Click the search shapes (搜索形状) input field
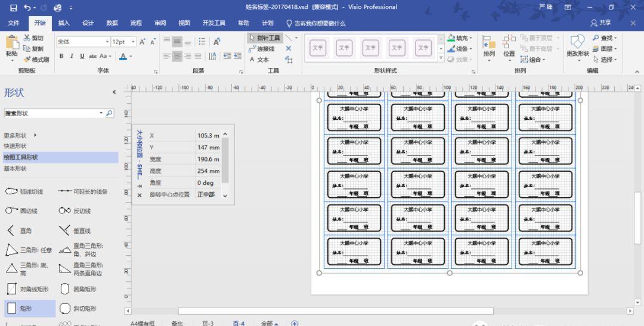 click(x=51, y=113)
